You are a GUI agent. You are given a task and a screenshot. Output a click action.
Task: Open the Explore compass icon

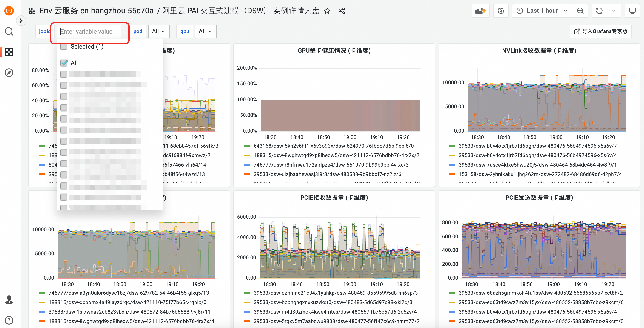pyautogui.click(x=9, y=73)
